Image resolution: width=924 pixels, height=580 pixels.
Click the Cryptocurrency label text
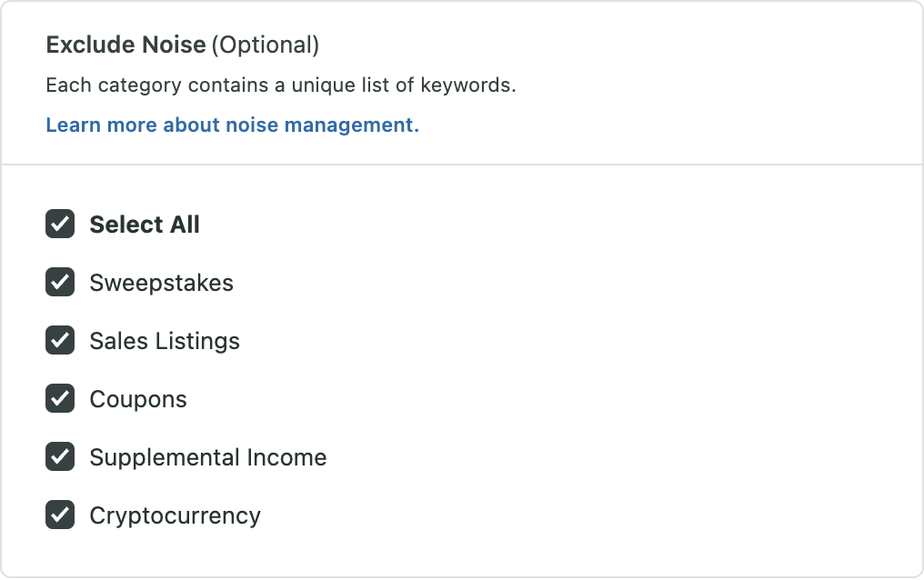(x=175, y=516)
